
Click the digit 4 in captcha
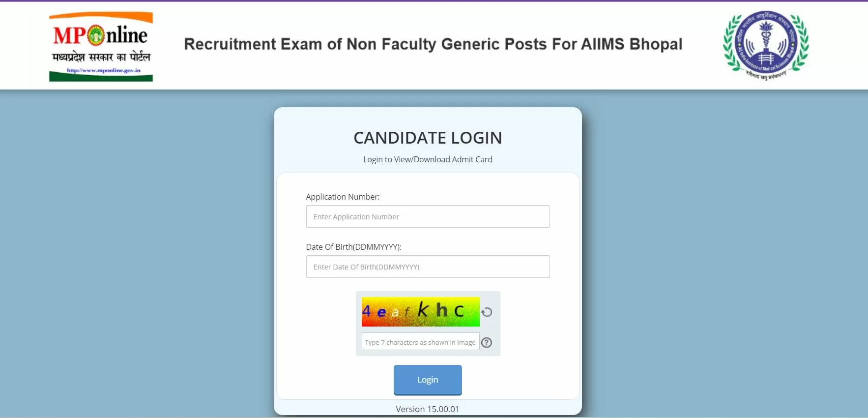click(367, 311)
